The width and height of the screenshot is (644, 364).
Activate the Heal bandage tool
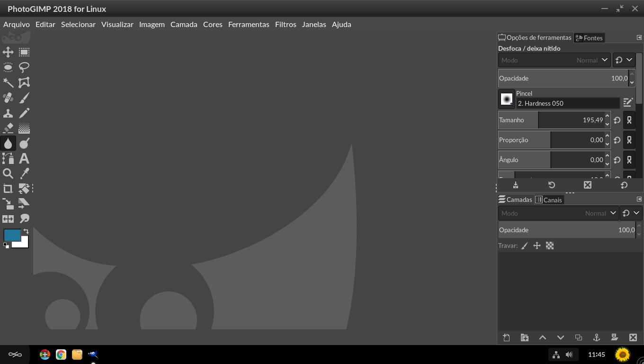point(8,98)
